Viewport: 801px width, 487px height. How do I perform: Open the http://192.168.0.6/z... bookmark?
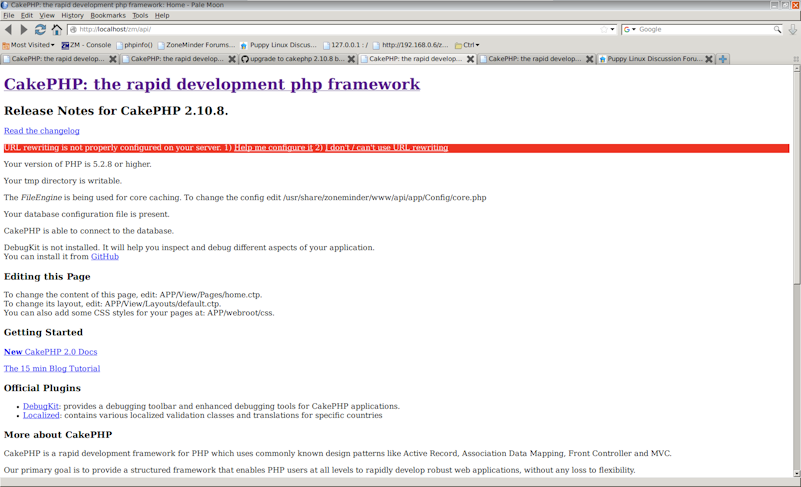(411, 45)
